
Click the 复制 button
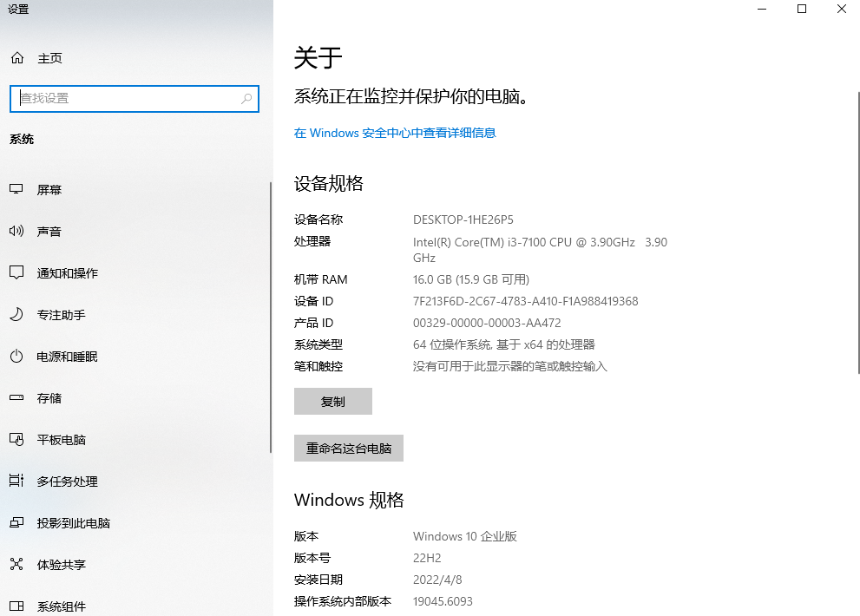[333, 401]
